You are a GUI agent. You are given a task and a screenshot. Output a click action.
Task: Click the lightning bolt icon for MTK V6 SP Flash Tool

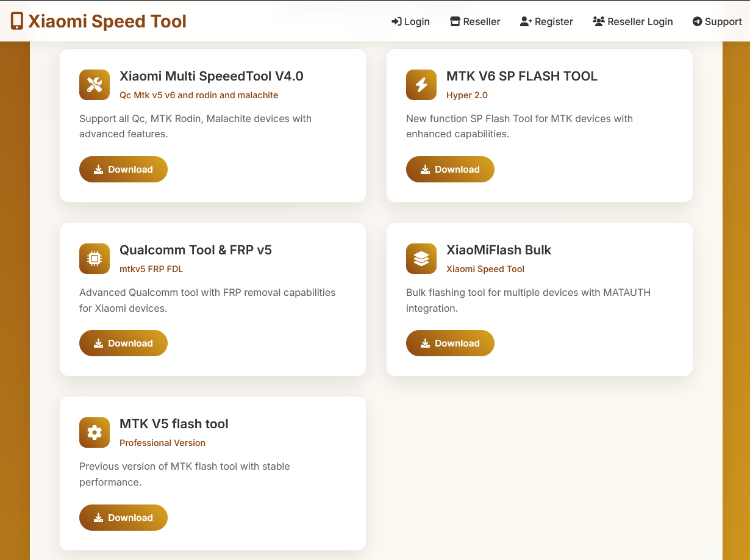[421, 85]
